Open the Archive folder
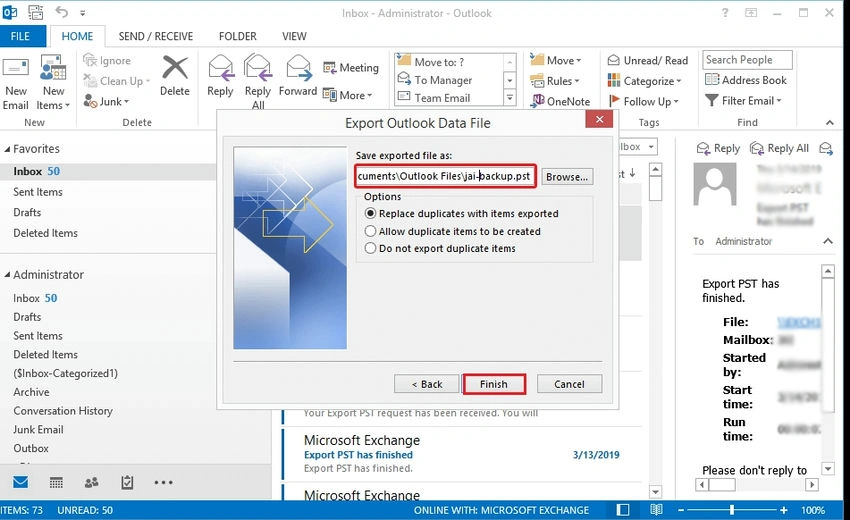 (x=31, y=392)
